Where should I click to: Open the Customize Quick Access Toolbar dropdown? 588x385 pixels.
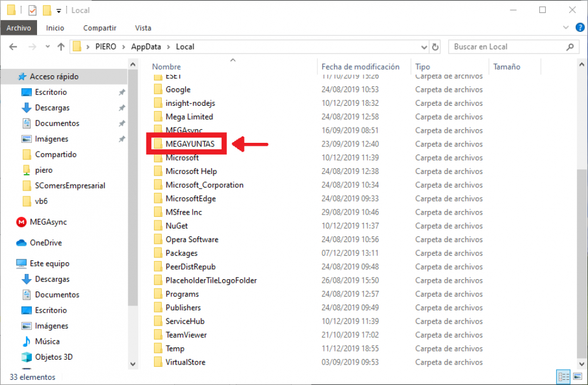click(x=59, y=11)
